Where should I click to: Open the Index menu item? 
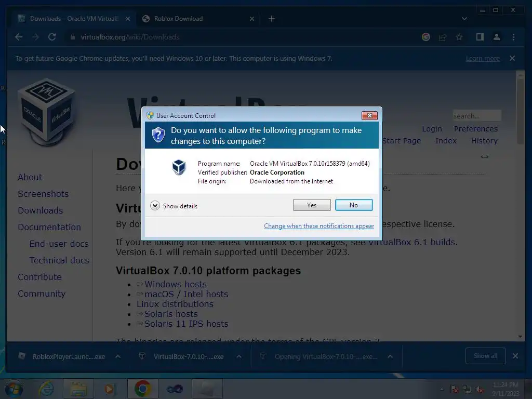tap(446, 141)
